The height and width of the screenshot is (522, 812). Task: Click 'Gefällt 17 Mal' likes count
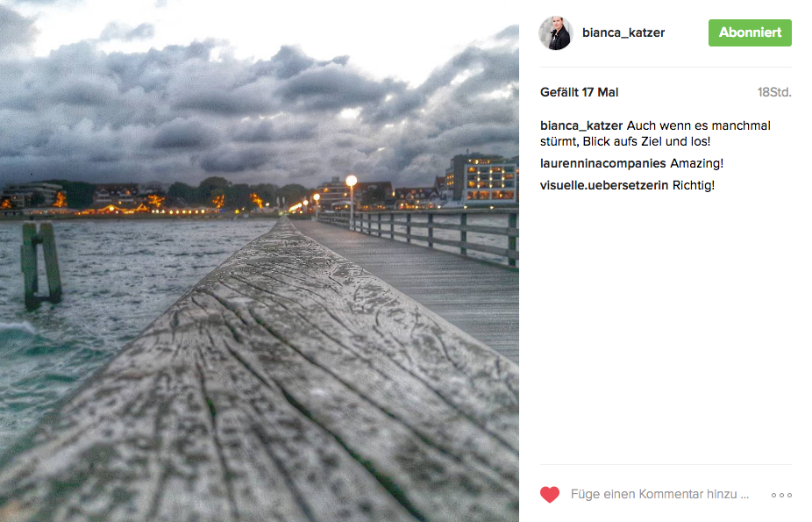click(579, 92)
